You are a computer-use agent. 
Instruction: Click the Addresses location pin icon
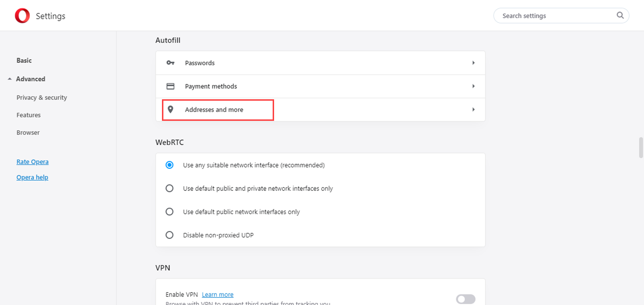(x=170, y=109)
